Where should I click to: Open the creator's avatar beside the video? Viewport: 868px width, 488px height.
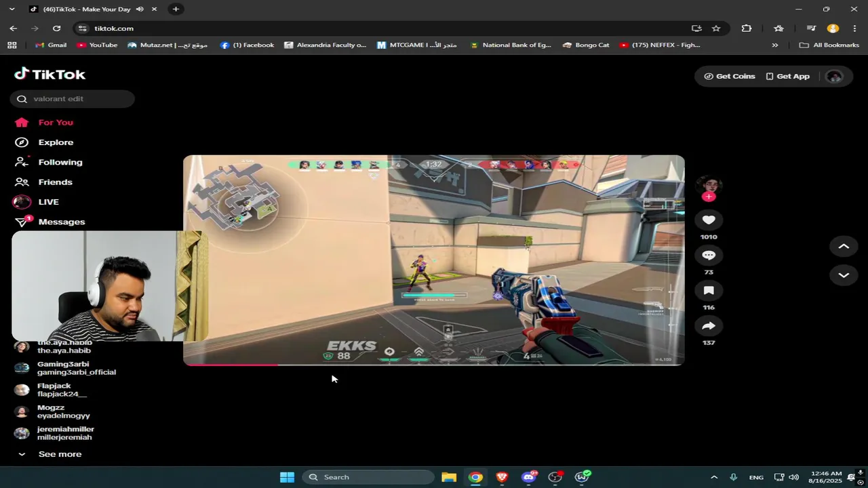pos(709,184)
